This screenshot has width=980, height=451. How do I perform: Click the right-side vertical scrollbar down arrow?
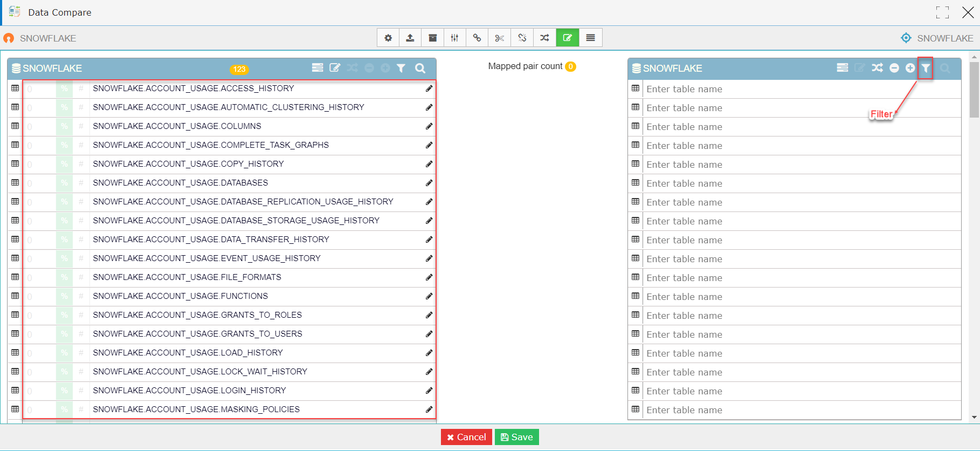click(x=974, y=417)
